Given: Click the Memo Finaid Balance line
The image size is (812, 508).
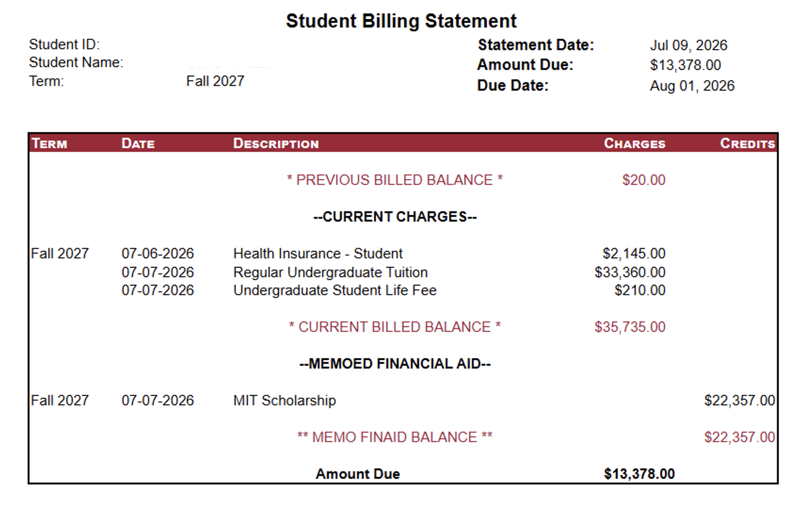Looking at the screenshot, I should point(403,437).
